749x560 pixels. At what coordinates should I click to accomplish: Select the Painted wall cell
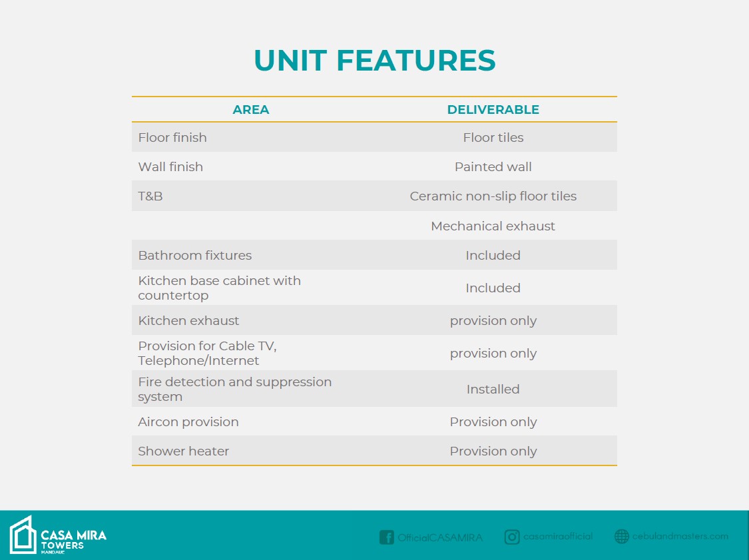coord(493,166)
